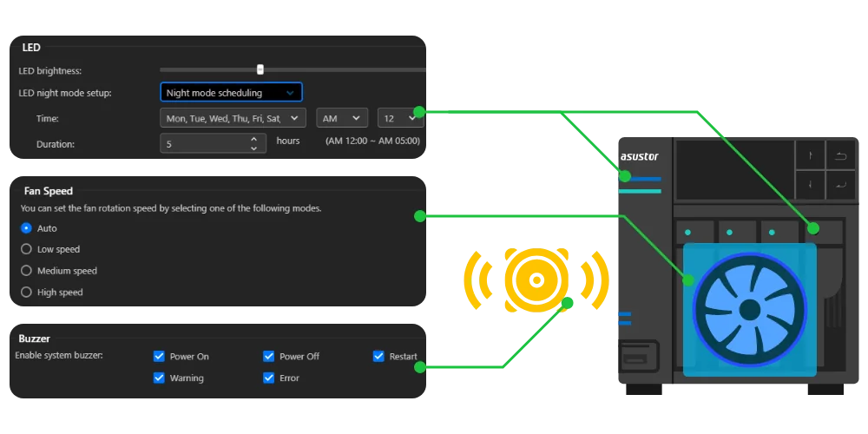This screenshot has height=434, width=868.
Task: Click the 'Enable system buzzer:' label
Action: (x=59, y=355)
